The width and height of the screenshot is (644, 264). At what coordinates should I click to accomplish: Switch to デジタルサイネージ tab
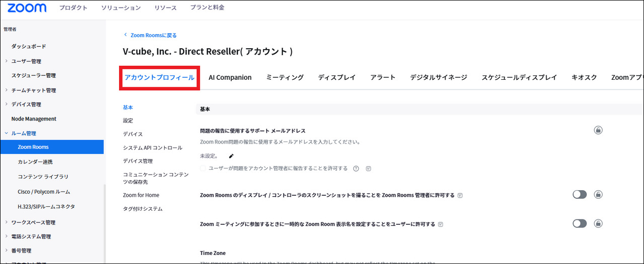point(439,77)
